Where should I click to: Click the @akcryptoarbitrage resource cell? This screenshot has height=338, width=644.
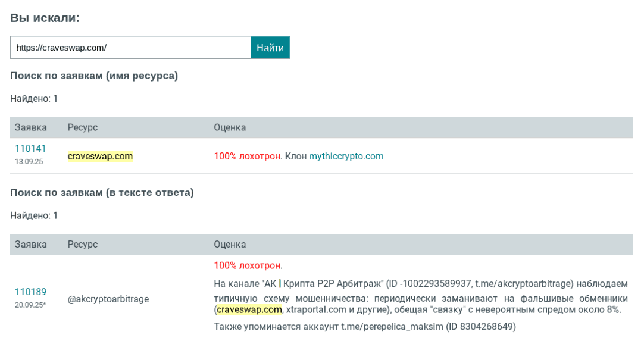pyautogui.click(x=108, y=299)
